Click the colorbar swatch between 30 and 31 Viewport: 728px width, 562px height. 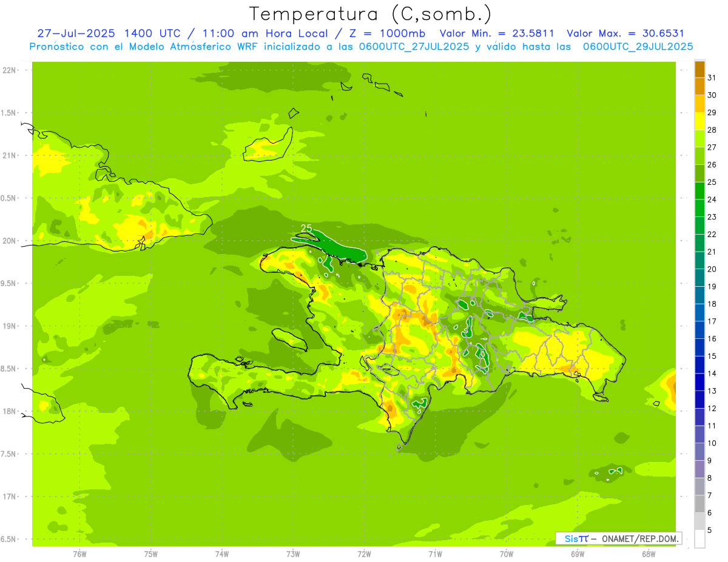[x=699, y=86]
